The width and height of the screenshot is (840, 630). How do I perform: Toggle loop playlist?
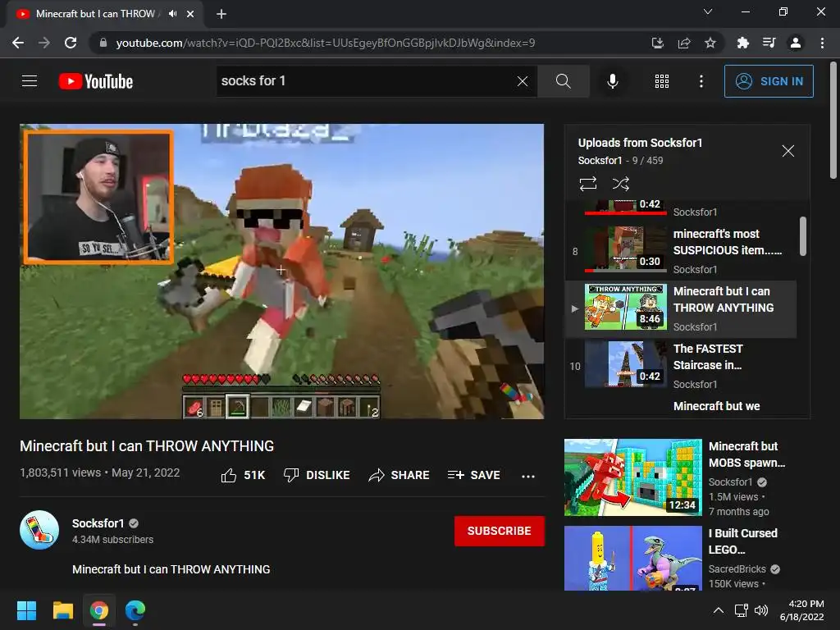(x=587, y=184)
